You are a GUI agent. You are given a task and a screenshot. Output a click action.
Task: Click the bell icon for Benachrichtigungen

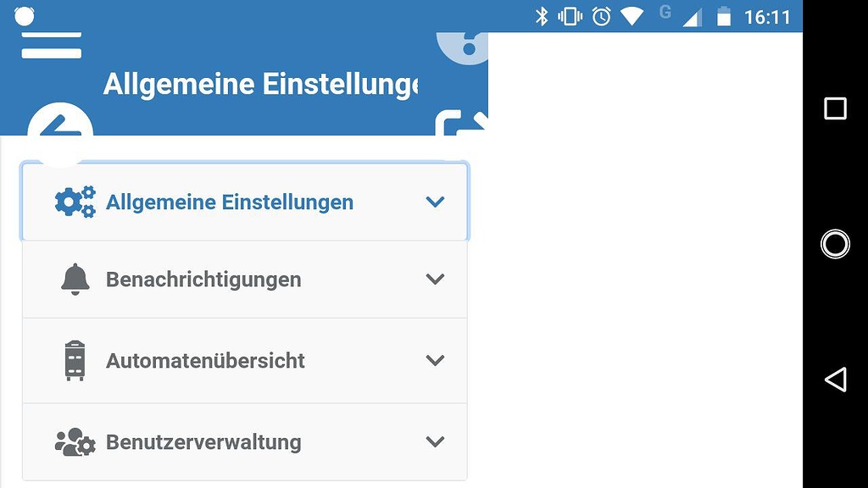(75, 280)
